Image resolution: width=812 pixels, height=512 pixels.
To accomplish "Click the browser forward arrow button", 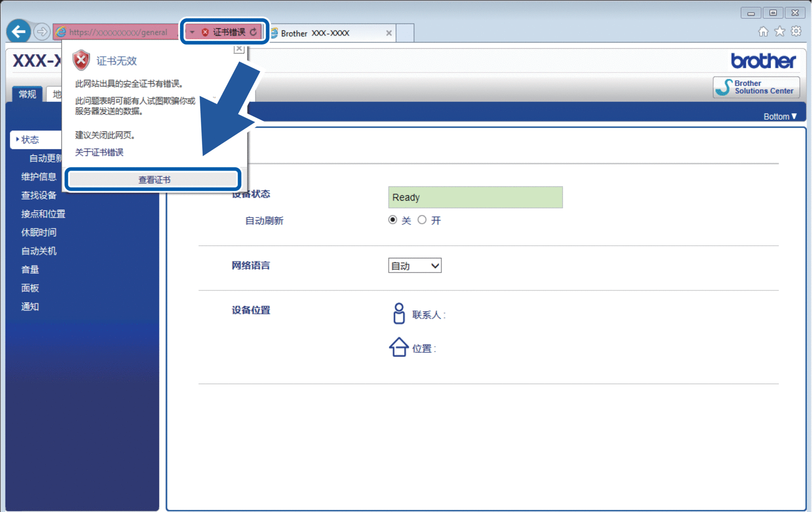I will 42,32.
